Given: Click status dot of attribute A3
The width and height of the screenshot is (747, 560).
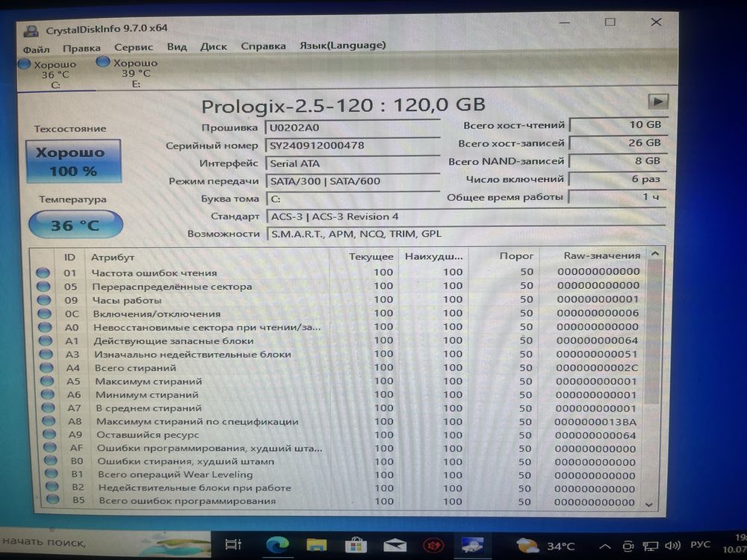Looking at the screenshot, I should click(x=46, y=354).
